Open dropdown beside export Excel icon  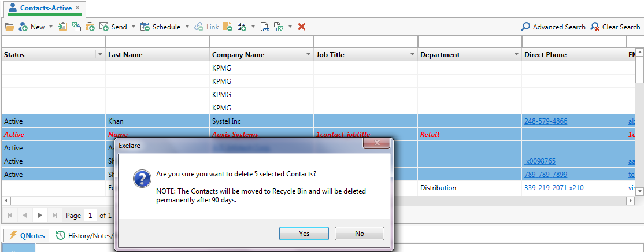[290, 27]
